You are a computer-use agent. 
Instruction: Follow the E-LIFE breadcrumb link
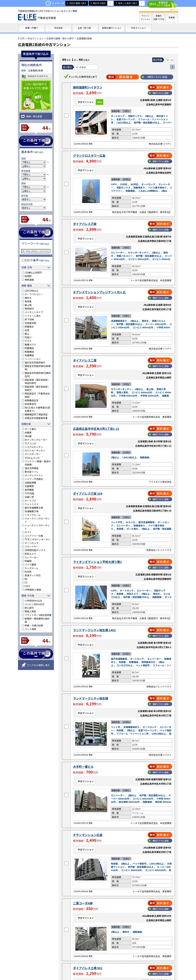click(x=21, y=38)
